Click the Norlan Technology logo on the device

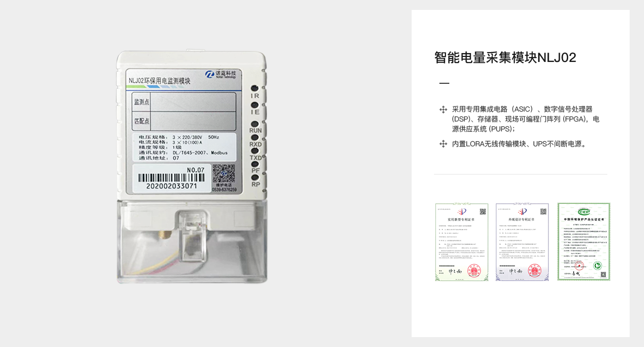(221, 75)
